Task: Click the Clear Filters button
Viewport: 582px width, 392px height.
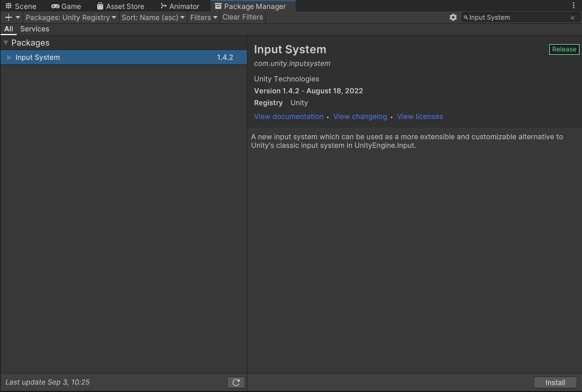Action: coord(242,17)
